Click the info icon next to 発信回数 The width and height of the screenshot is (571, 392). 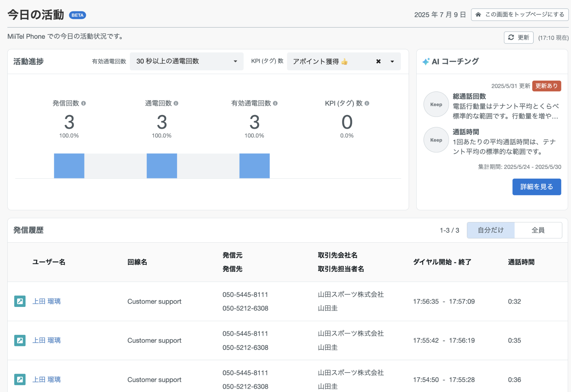point(84,103)
